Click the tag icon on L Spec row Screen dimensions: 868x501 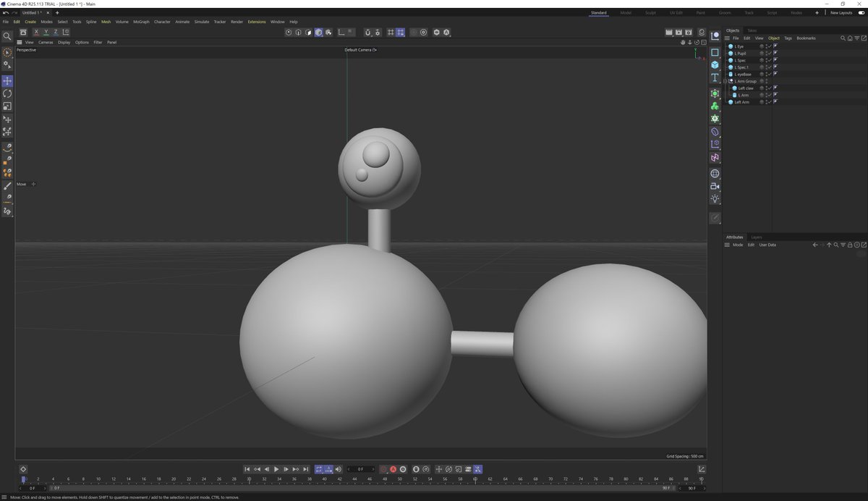coord(775,60)
